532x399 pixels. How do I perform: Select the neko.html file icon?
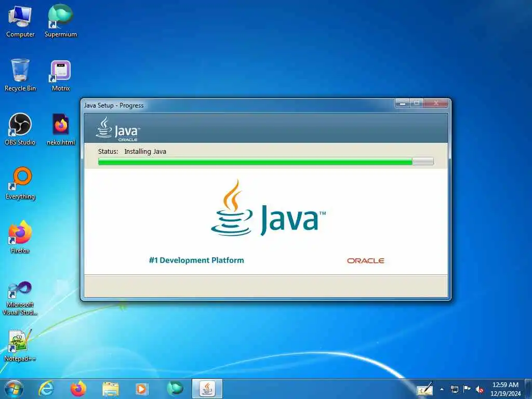61,129
